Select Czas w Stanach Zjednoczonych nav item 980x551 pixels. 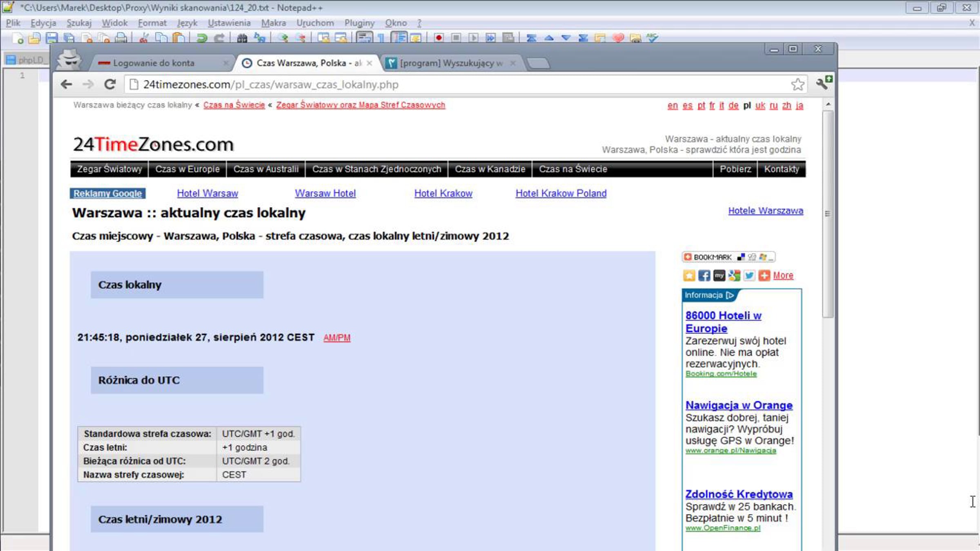point(376,169)
